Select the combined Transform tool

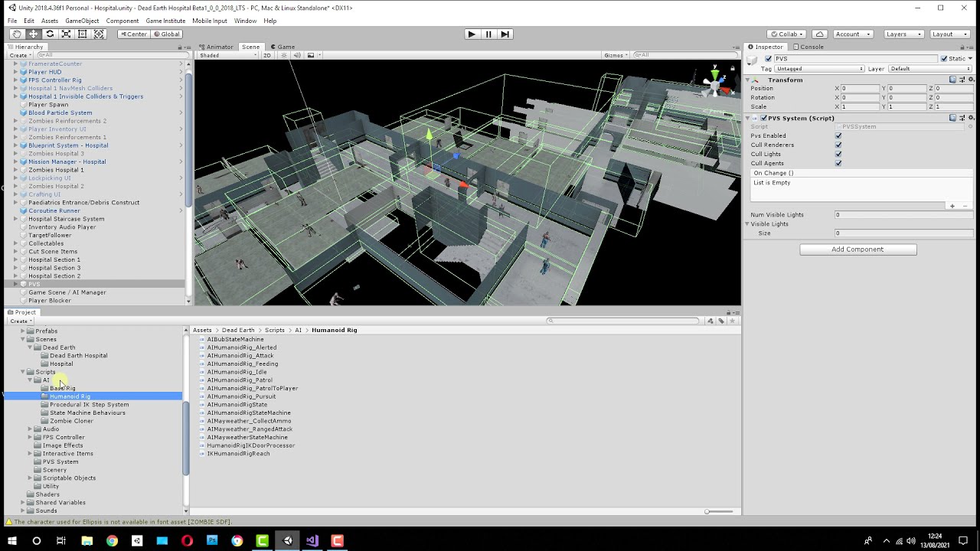point(99,34)
